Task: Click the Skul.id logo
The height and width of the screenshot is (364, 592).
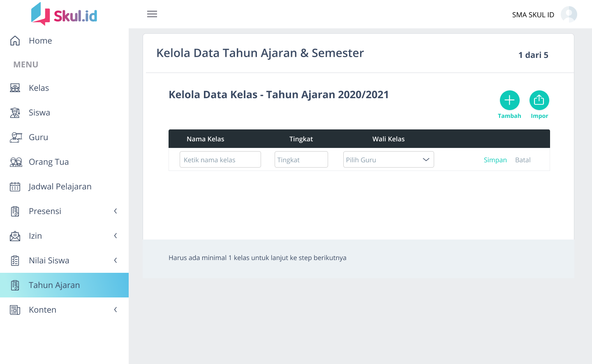Action: 64,14
